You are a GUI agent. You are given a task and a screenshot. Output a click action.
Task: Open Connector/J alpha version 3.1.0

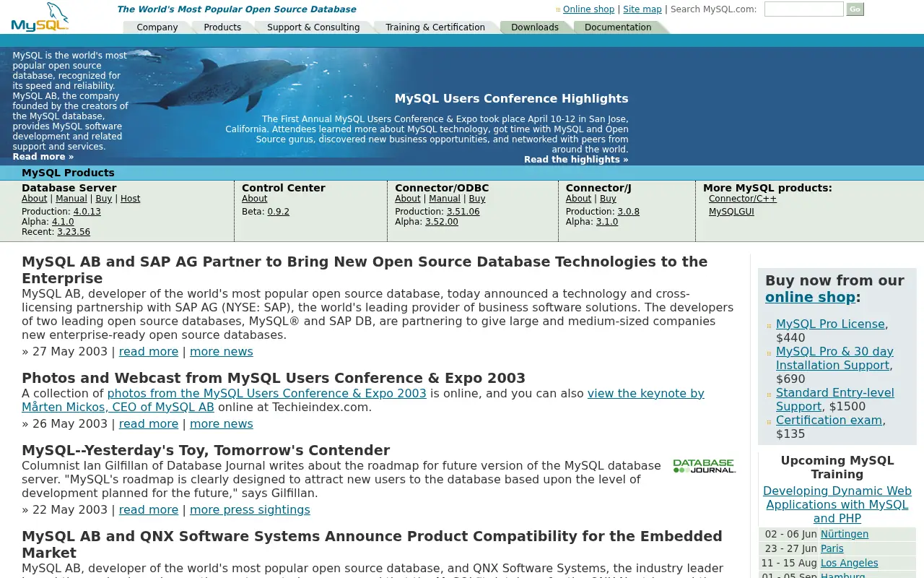click(607, 222)
